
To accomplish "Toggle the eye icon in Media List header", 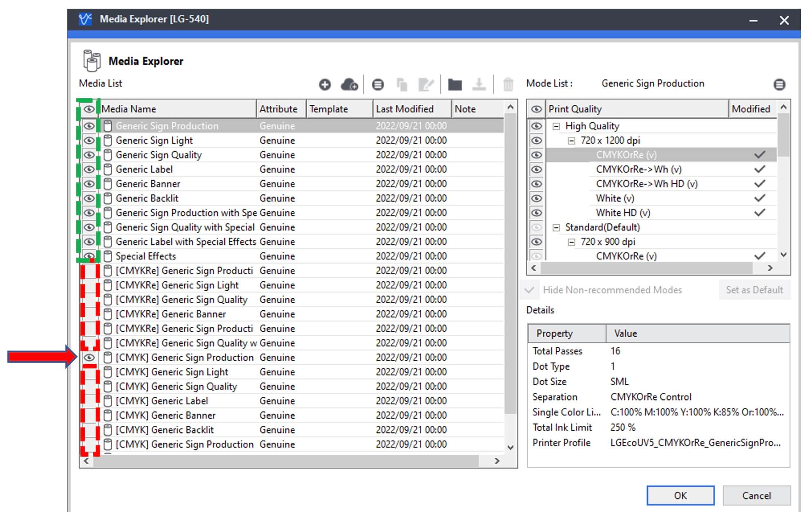I will pyautogui.click(x=89, y=109).
